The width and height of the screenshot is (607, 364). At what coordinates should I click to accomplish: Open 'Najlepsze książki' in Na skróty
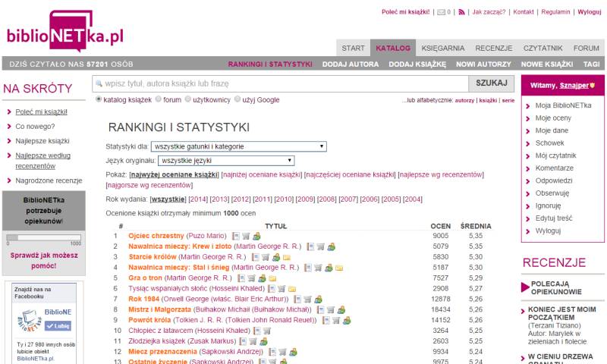42,141
